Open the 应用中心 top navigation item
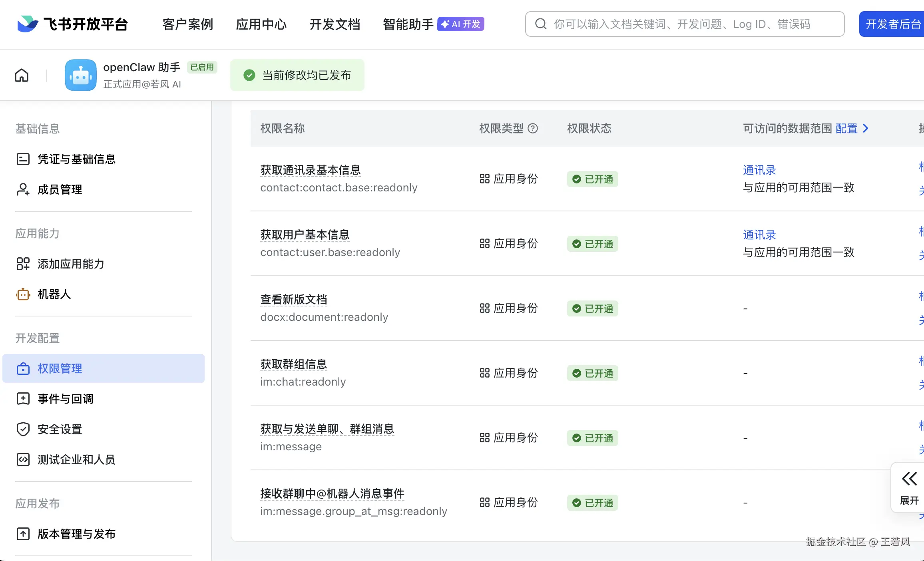Screen dimensions: 924x561 261,24
